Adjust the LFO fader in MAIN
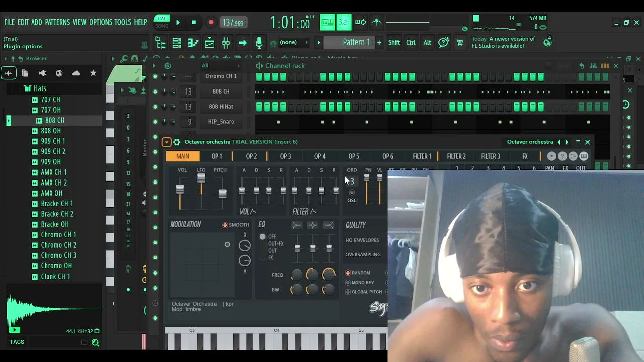The height and width of the screenshot is (362, 644). point(201,178)
